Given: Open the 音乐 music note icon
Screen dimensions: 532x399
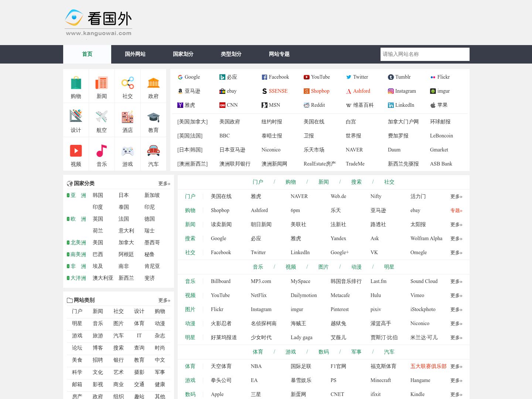Looking at the screenshot, I should pos(102,151).
